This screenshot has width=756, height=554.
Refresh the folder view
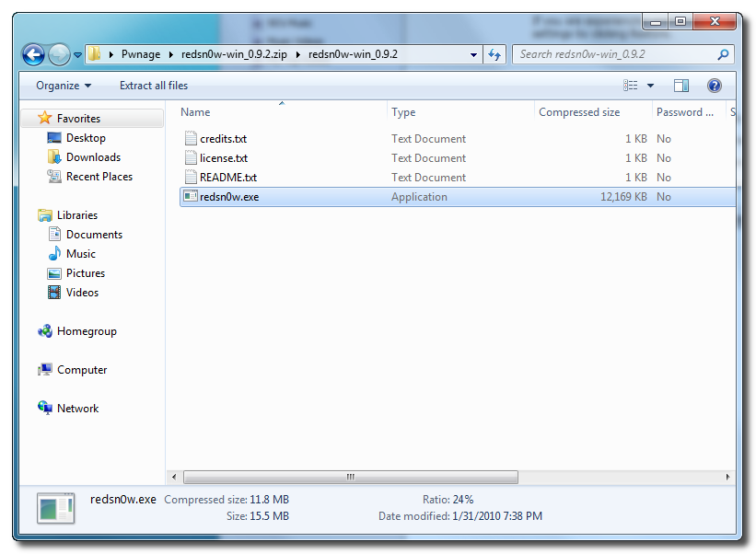pyautogui.click(x=494, y=54)
